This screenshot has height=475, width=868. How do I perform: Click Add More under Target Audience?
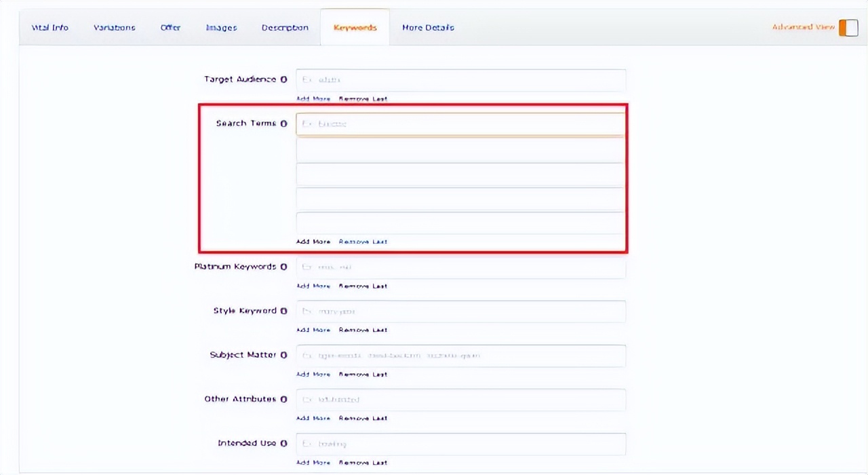point(313,99)
